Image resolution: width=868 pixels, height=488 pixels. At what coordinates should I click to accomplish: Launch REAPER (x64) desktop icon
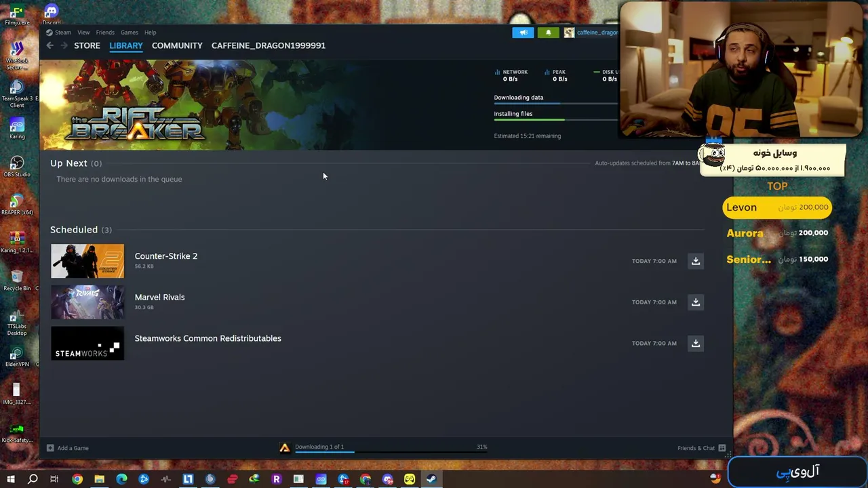[x=17, y=204]
